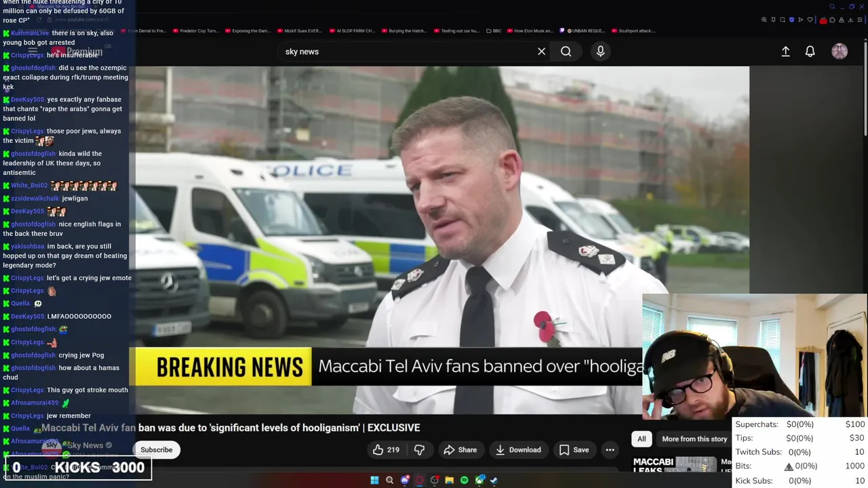Image resolution: width=868 pixels, height=488 pixels.
Task: Click the Opera pinboard pin icon
Action: click(x=773, y=20)
